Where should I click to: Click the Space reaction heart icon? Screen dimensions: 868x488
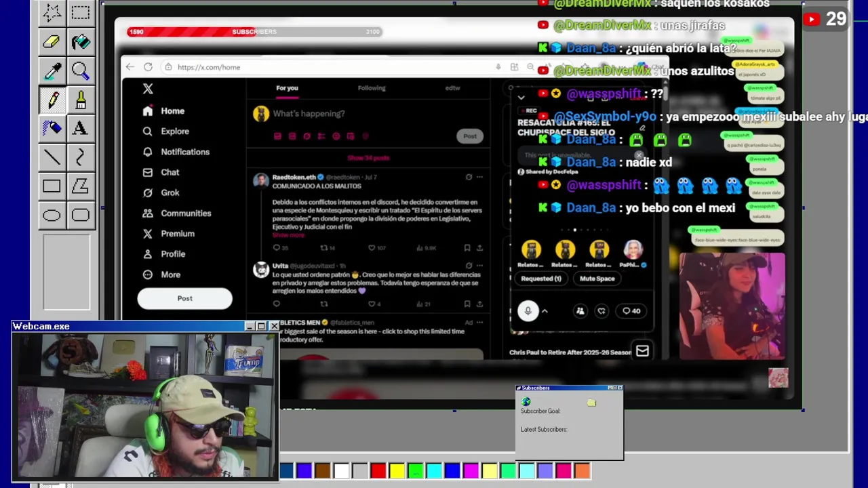coord(601,311)
